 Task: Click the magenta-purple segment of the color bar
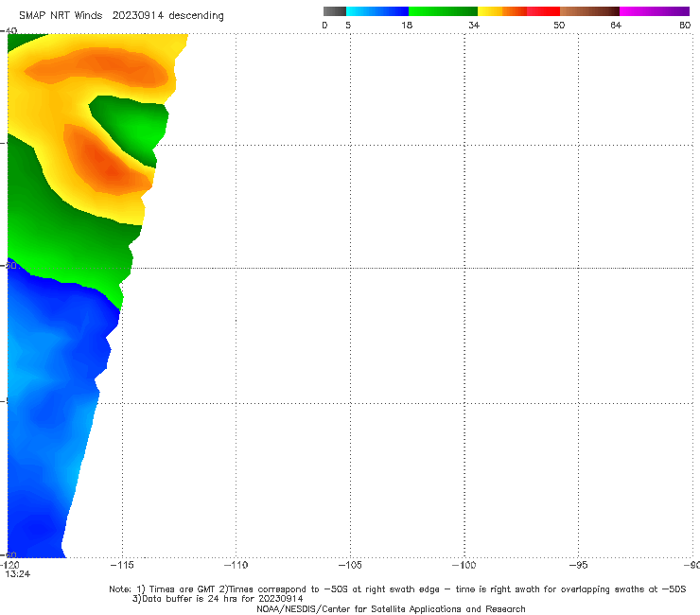[654, 11]
